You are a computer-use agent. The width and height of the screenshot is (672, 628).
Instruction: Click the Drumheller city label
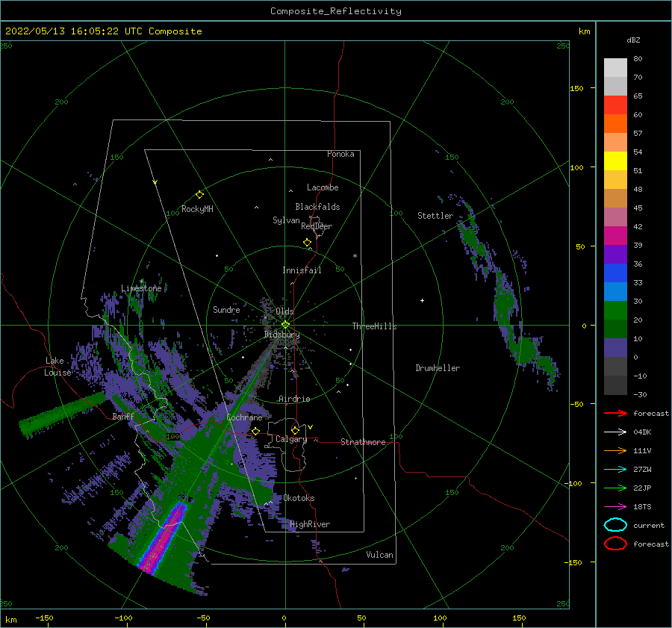(438, 368)
